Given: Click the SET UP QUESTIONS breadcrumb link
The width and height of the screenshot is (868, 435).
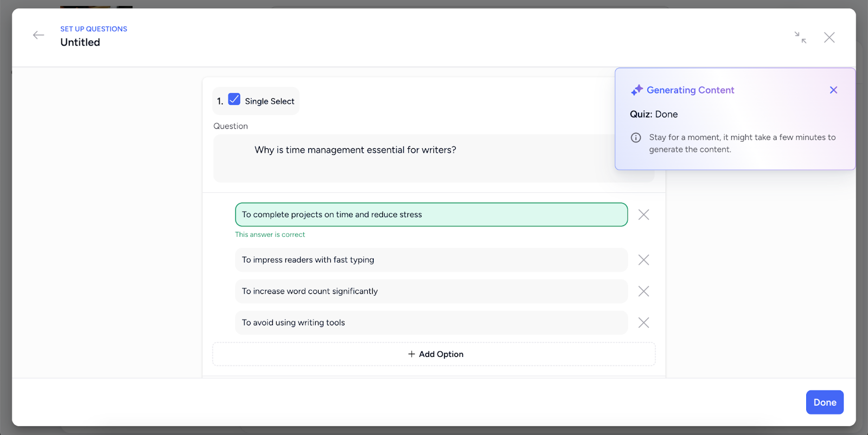Looking at the screenshot, I should (94, 29).
